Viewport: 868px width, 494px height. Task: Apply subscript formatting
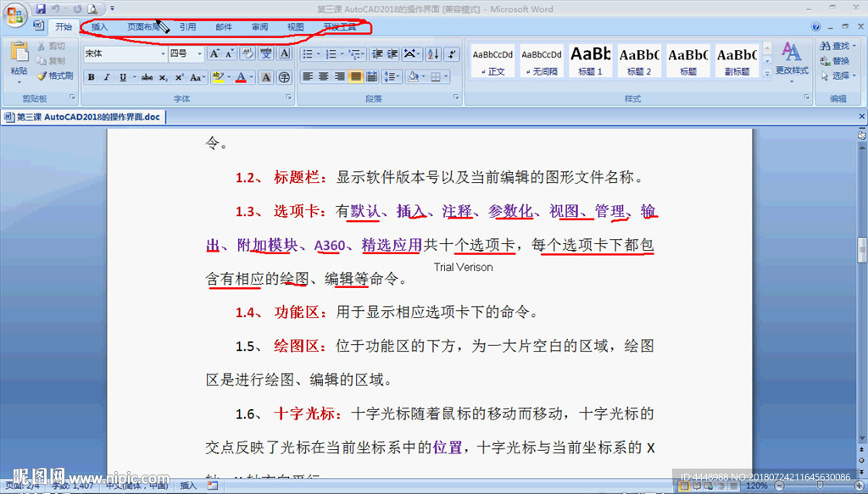(164, 77)
